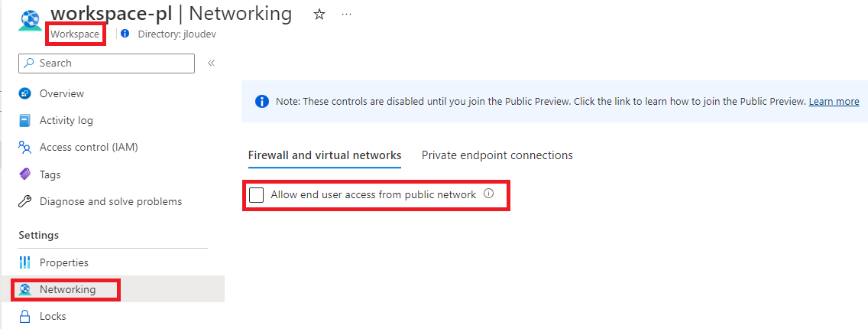Click the sidebar Search field

(106, 64)
